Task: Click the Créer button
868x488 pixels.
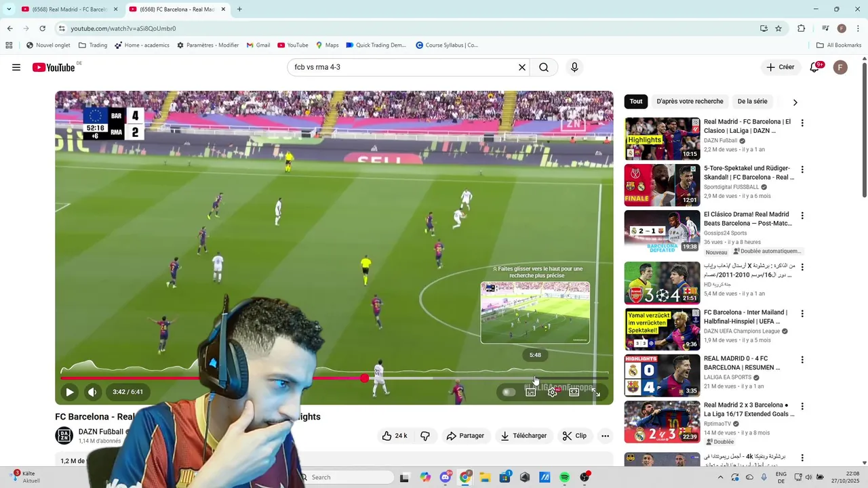Action: pyautogui.click(x=781, y=67)
